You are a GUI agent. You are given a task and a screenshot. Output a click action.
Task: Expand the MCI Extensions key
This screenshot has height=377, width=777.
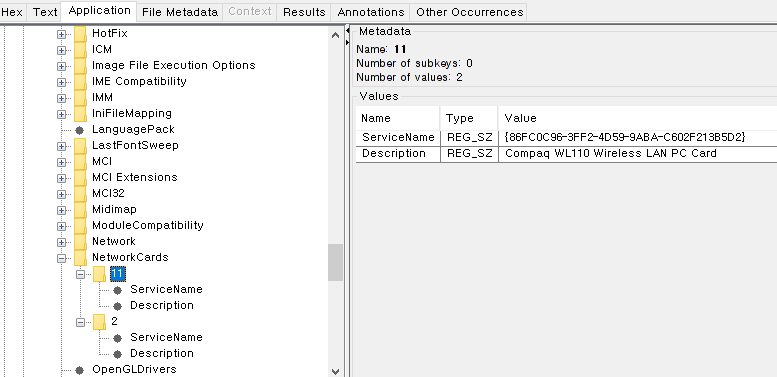(x=61, y=178)
